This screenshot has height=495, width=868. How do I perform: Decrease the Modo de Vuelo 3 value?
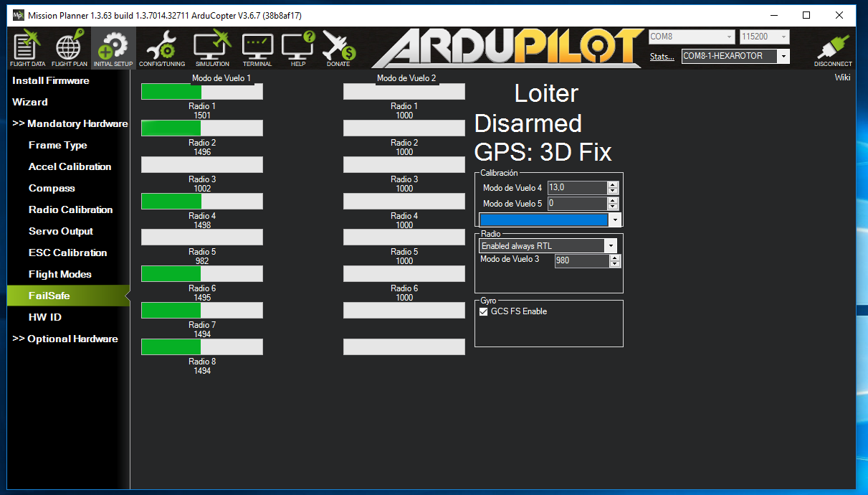point(614,263)
